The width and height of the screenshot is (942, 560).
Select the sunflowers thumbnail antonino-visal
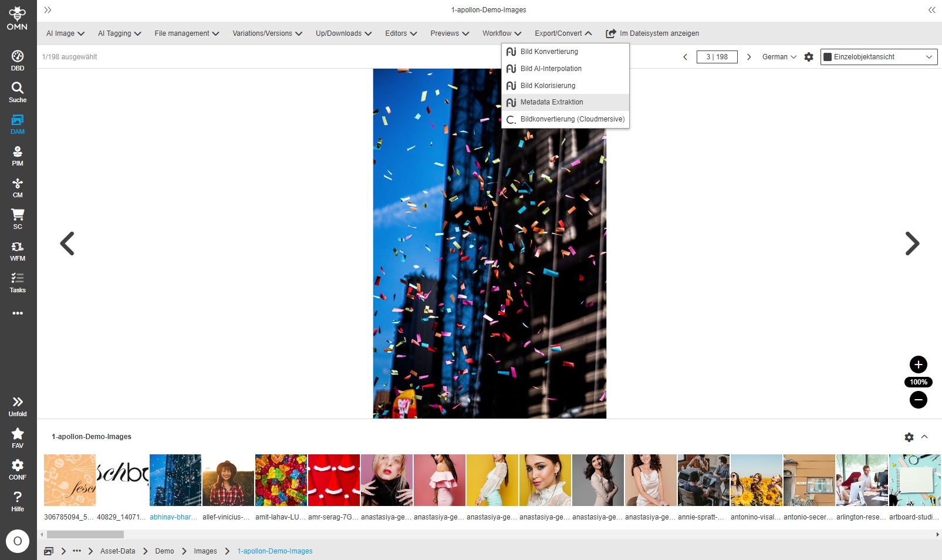[x=757, y=480]
